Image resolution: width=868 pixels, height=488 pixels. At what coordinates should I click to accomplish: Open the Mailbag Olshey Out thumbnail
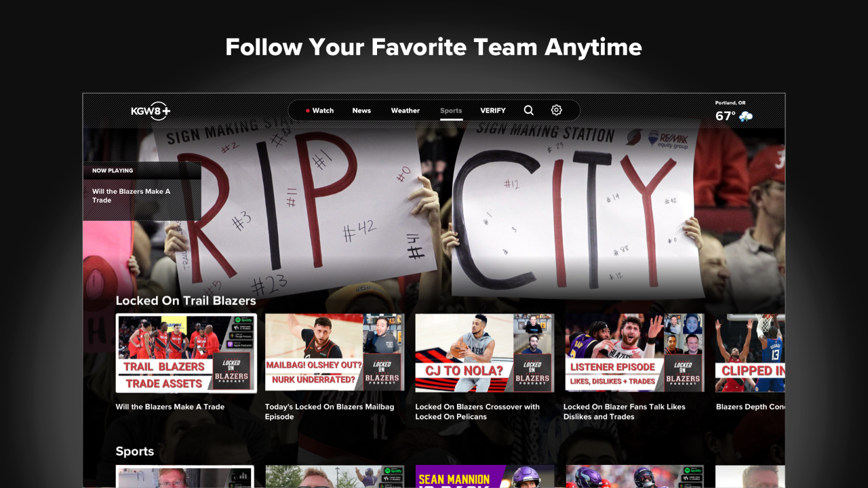335,352
